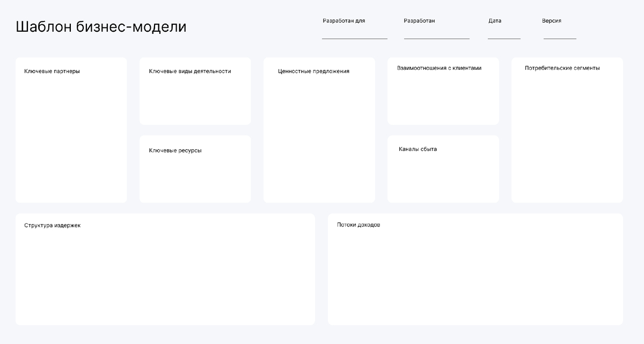Click the 'Шаблон бизнес-модели' title
The width and height of the screenshot is (644, 344).
point(101,27)
